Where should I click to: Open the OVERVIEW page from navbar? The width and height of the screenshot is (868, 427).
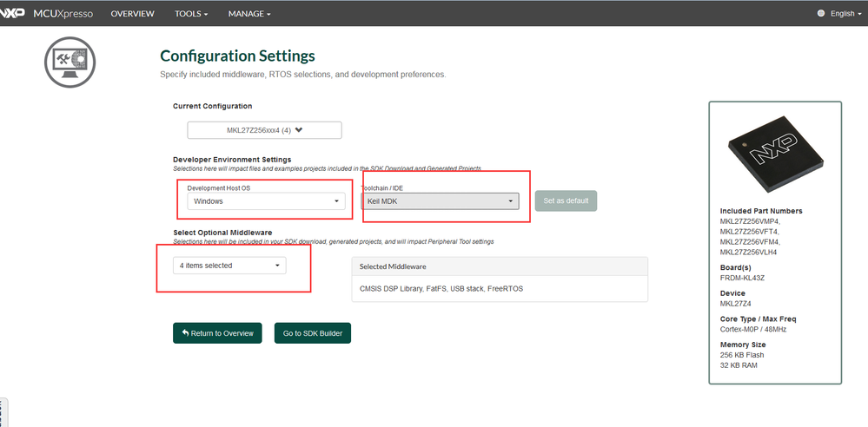(x=132, y=14)
